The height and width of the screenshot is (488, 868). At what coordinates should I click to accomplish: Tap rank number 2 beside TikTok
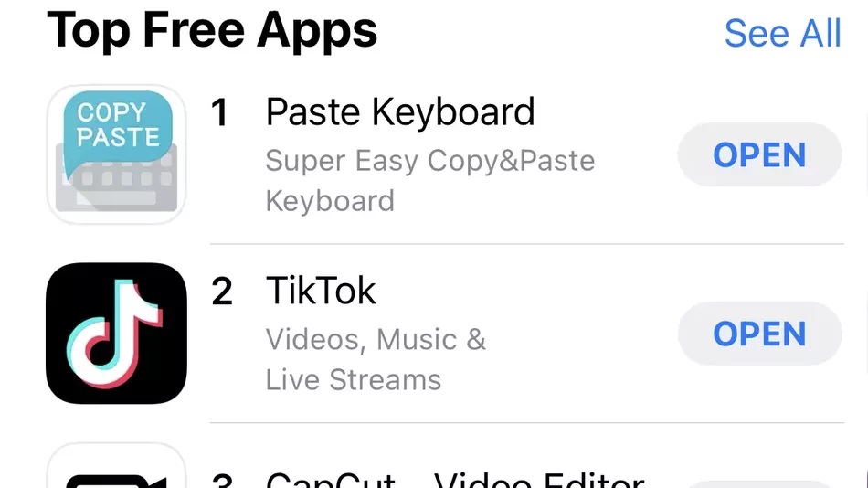pos(221,292)
